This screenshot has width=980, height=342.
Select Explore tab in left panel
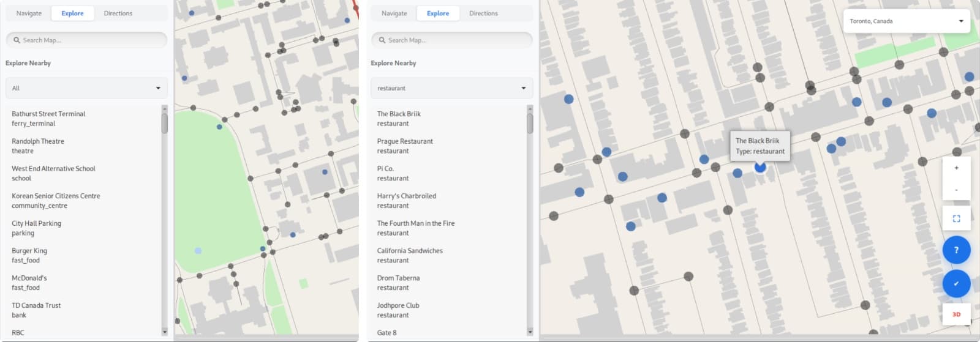(x=72, y=13)
